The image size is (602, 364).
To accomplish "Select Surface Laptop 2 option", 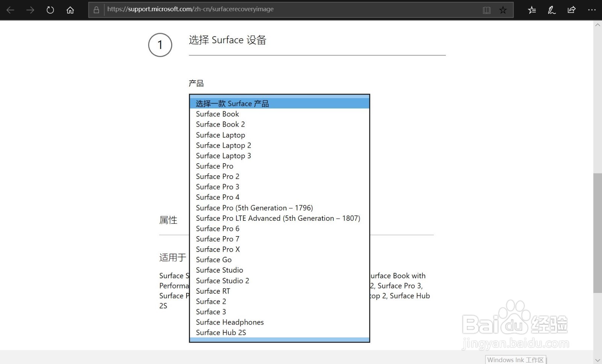I will coord(280,146).
